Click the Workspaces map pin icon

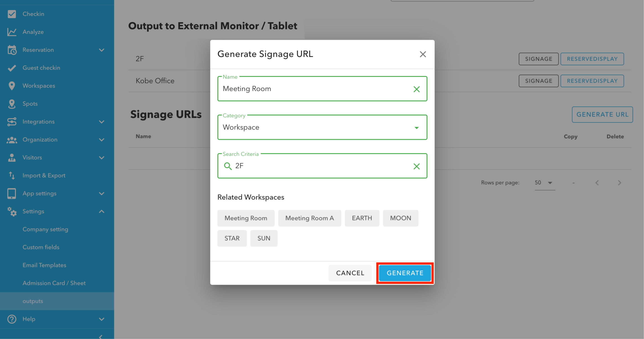(x=12, y=86)
